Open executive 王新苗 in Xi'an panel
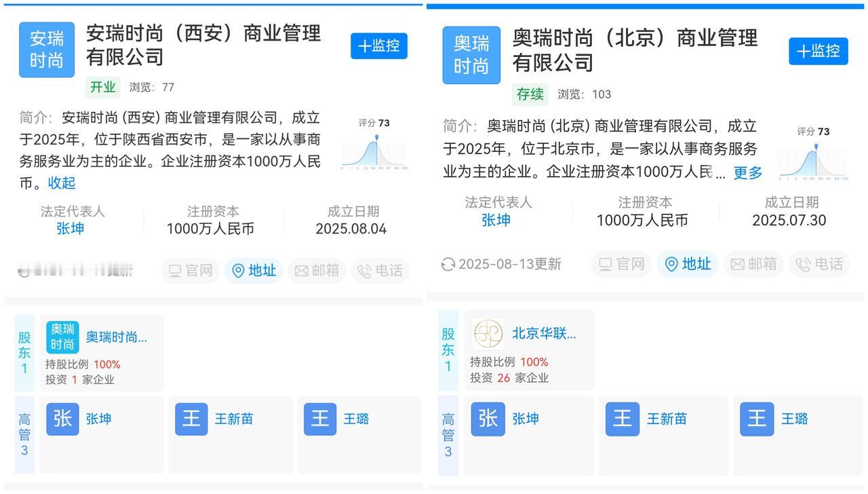This screenshot has height=494, width=868. pos(234,419)
